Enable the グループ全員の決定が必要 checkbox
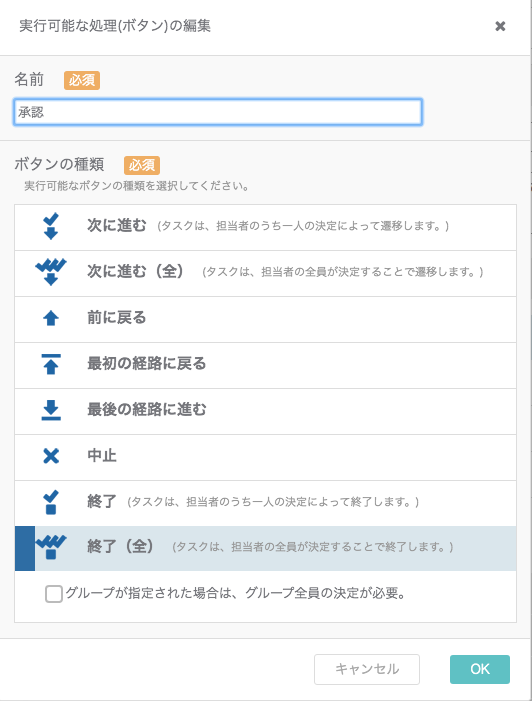 click(x=54, y=594)
